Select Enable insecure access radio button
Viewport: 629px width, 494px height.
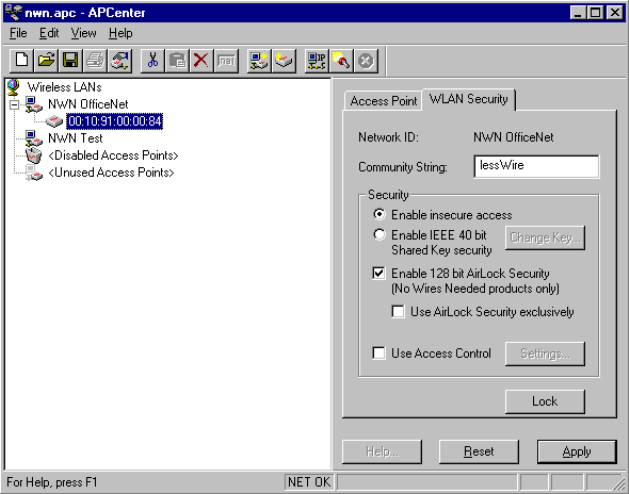click(379, 214)
